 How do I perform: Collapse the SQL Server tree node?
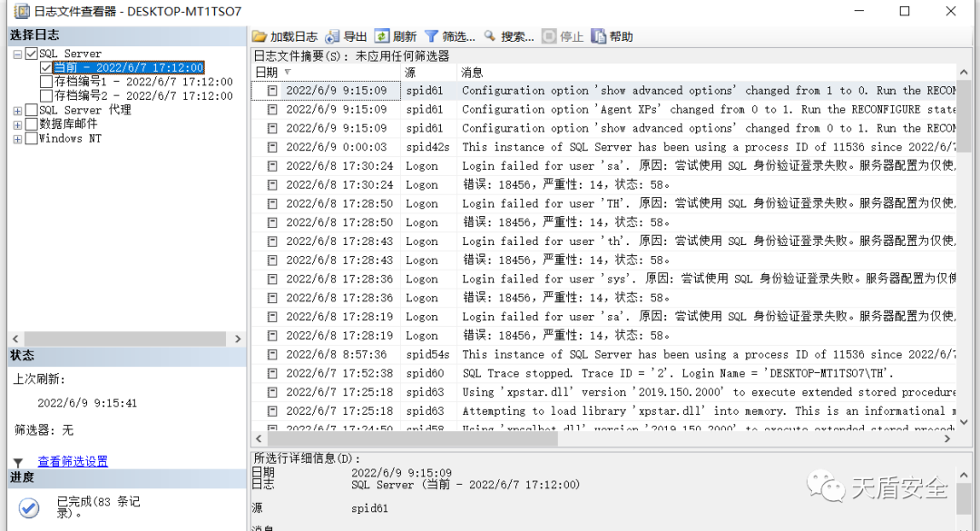tap(18, 54)
